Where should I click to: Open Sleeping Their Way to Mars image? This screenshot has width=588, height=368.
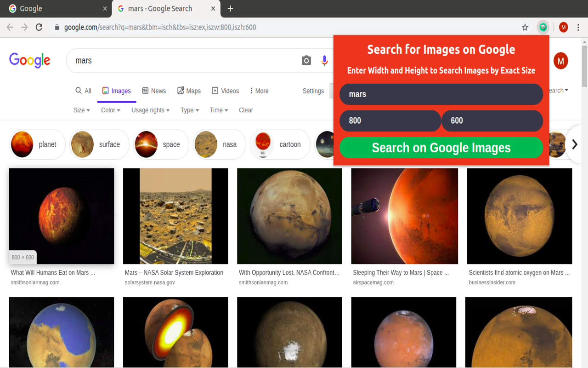404,216
